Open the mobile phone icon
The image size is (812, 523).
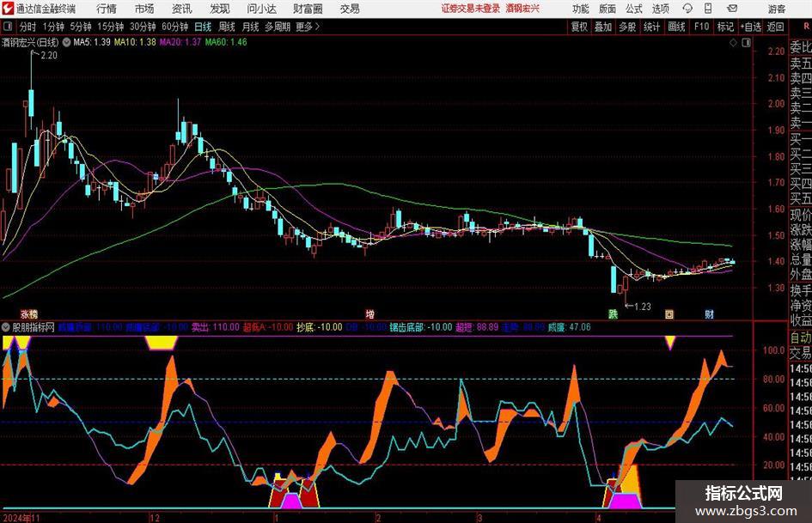[x=708, y=9]
